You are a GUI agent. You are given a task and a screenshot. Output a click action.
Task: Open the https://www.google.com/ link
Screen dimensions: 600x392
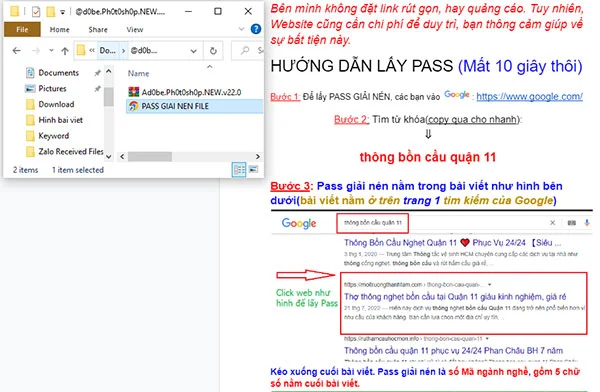click(530, 96)
